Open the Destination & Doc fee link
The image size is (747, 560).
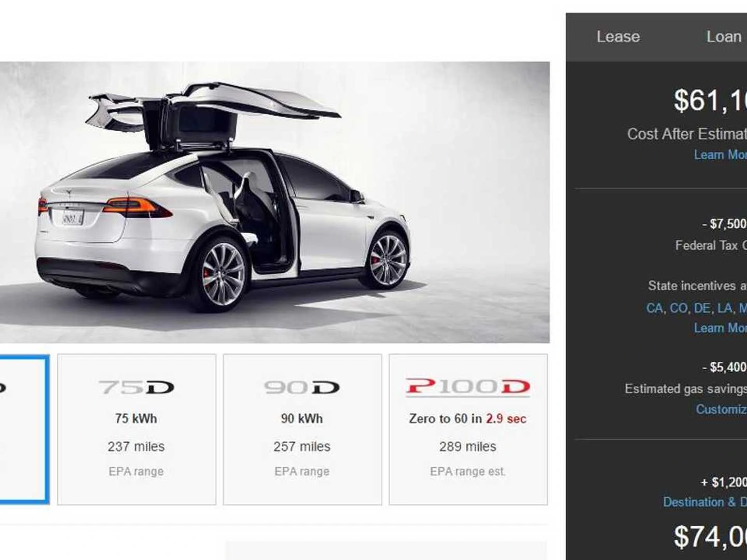705,502
